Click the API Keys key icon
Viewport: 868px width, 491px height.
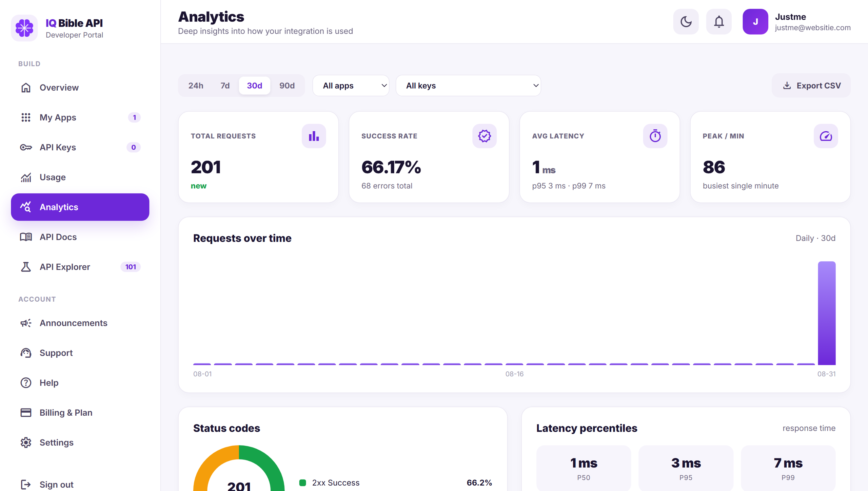coord(26,147)
